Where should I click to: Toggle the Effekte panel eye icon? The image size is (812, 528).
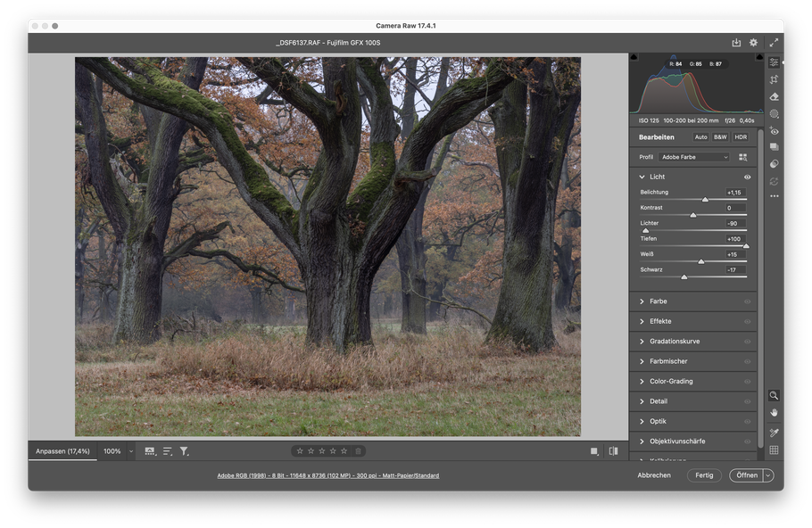pyautogui.click(x=747, y=321)
